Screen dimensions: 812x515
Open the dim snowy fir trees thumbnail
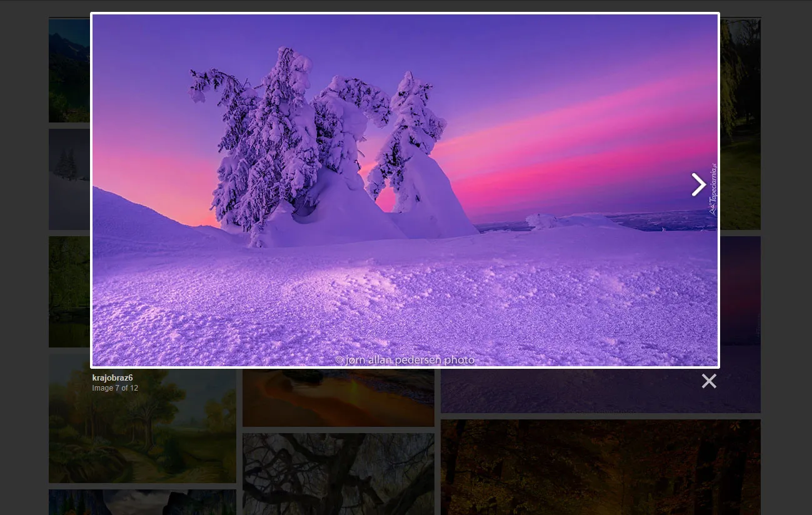point(69,179)
